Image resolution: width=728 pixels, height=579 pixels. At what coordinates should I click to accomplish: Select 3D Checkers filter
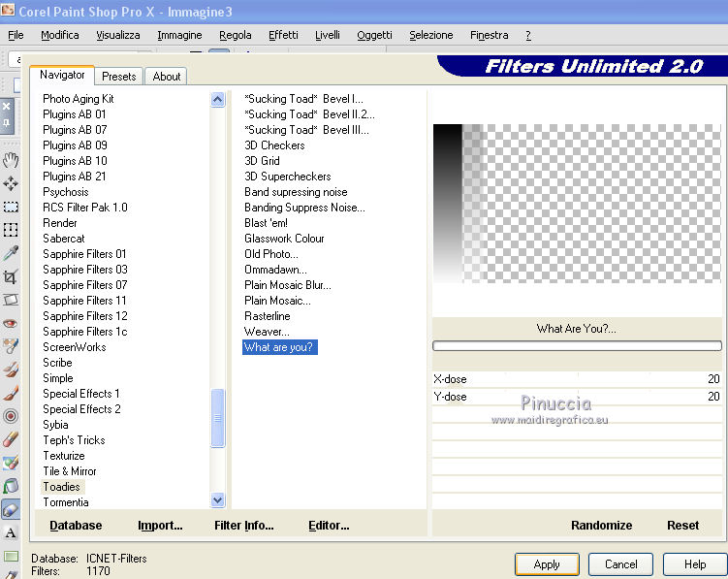point(274,145)
